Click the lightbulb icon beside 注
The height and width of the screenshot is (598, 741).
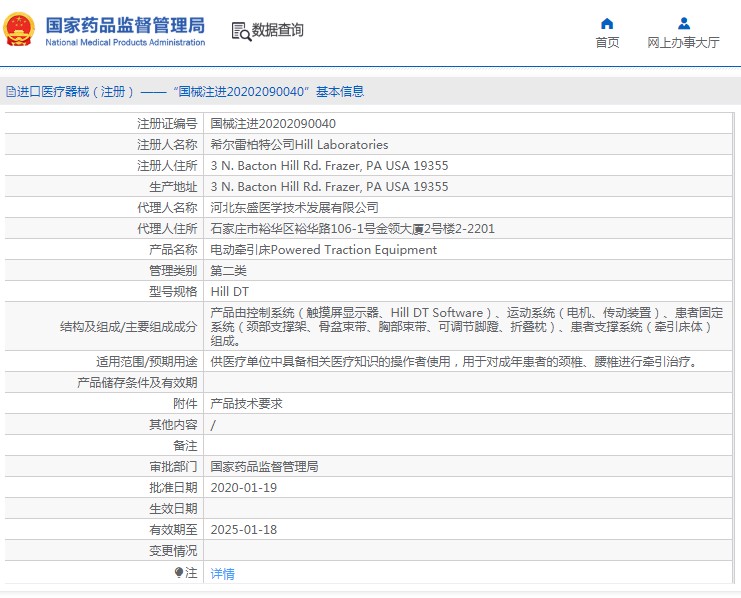[x=179, y=573]
